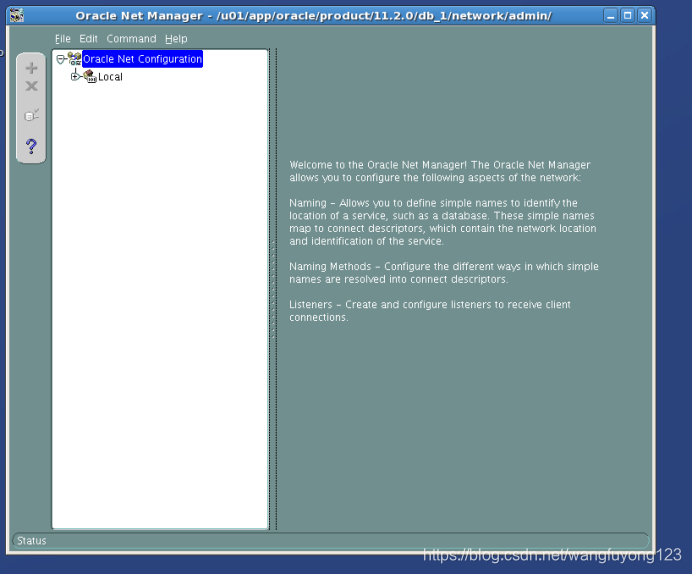Open Help via the question mark icon

tap(31, 146)
